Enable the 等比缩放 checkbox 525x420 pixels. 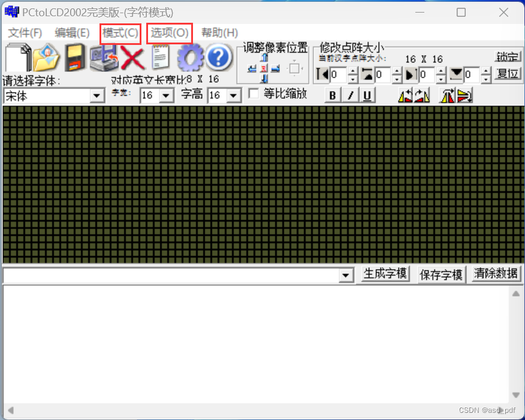click(x=254, y=93)
